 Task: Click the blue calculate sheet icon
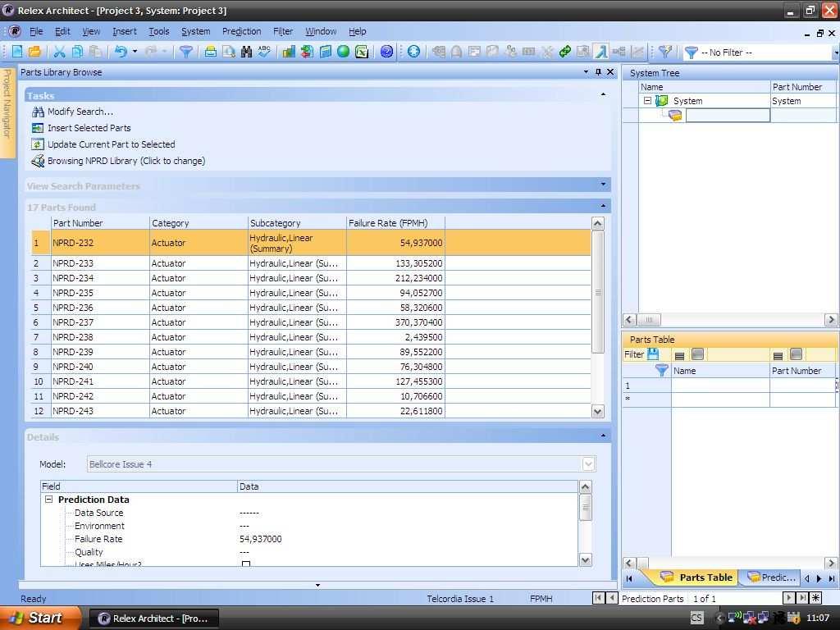325,52
